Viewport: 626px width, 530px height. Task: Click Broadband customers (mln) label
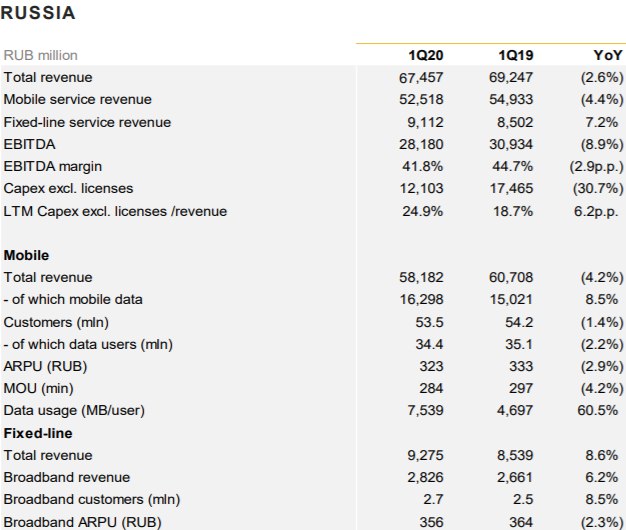pos(92,500)
